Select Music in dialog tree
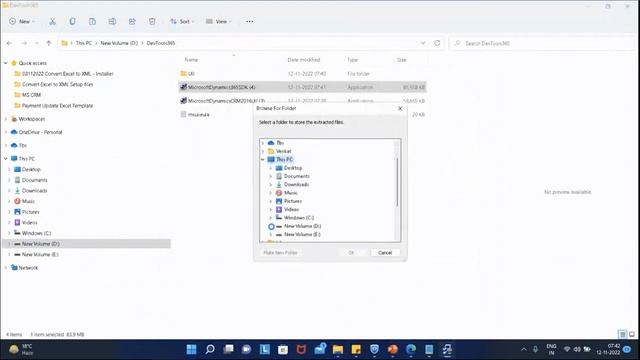The image size is (640, 360). coord(291,193)
